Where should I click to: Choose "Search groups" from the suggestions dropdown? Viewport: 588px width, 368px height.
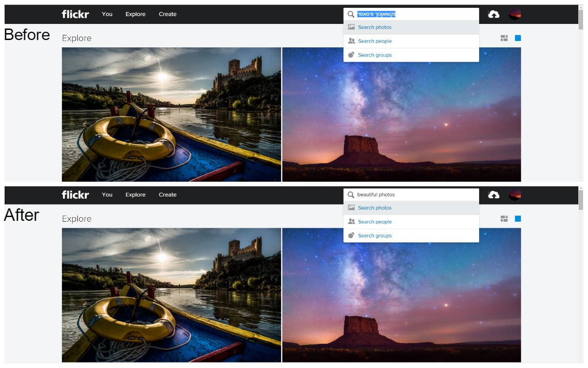374,55
